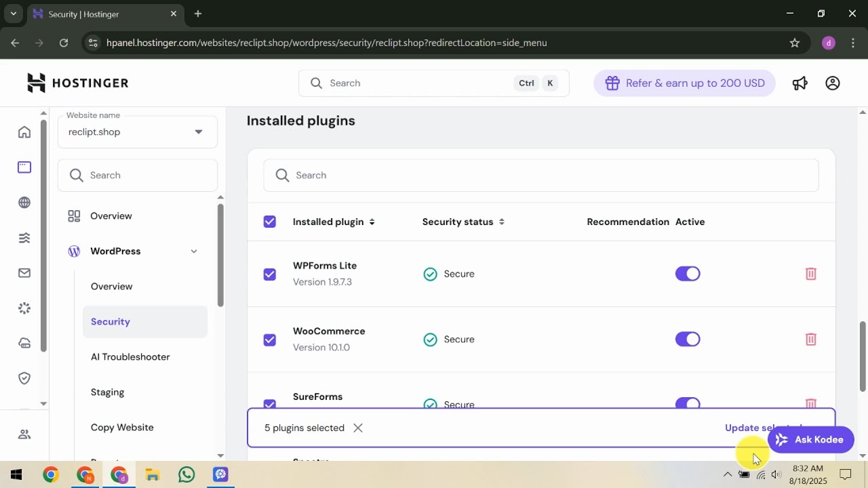This screenshot has height=488, width=868.
Task: Delete the WooCommerce plugin
Action: [810, 339]
